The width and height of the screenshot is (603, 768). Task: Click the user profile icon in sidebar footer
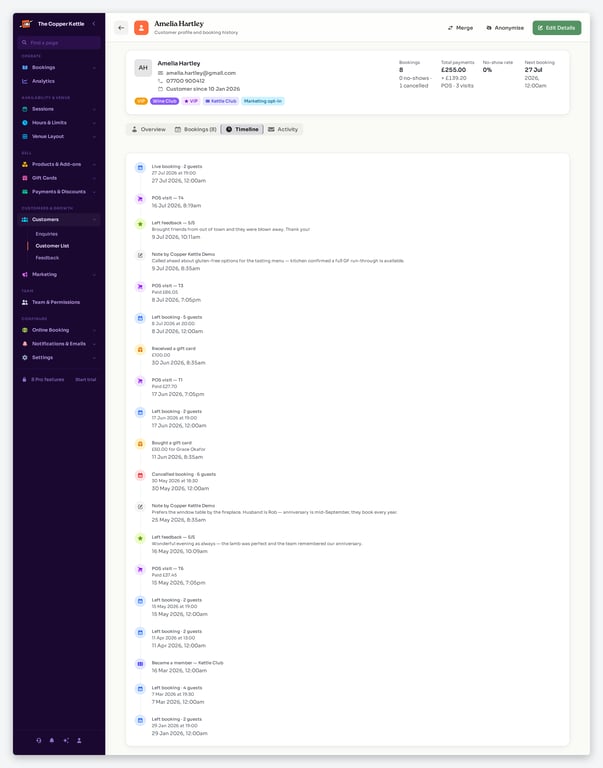79,741
